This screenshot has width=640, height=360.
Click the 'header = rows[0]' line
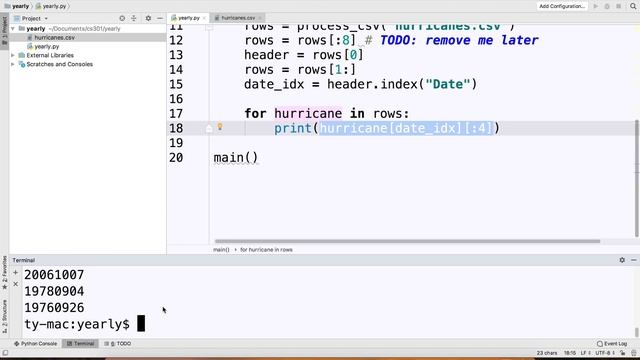point(304,55)
